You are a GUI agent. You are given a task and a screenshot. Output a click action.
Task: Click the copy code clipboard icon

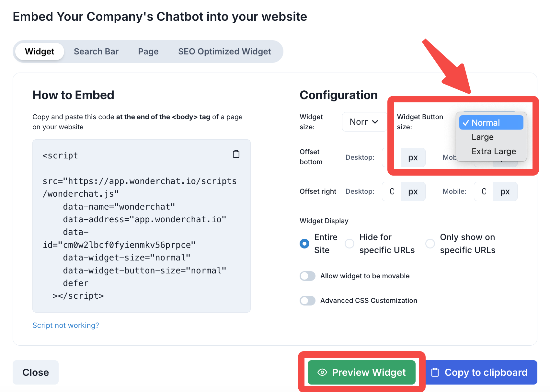236,154
